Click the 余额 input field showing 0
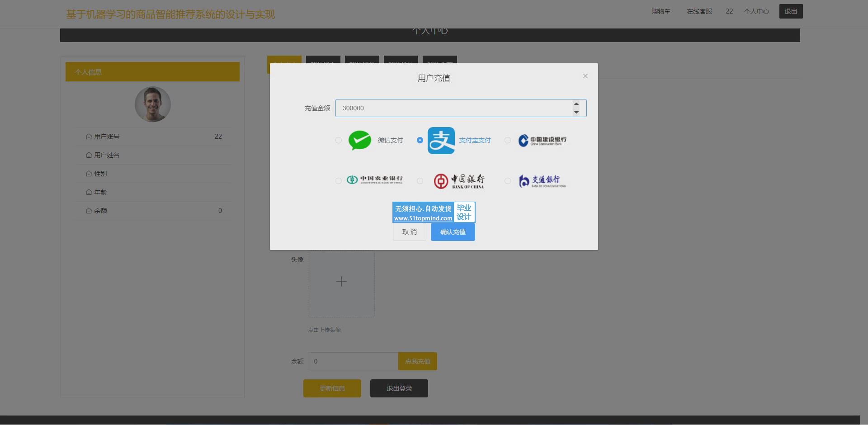The width and height of the screenshot is (868, 425). click(353, 361)
